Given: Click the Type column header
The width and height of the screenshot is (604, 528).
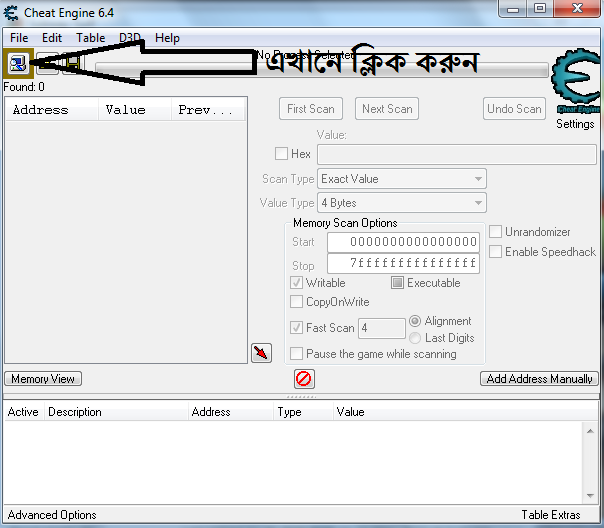Looking at the screenshot, I should point(303,412).
